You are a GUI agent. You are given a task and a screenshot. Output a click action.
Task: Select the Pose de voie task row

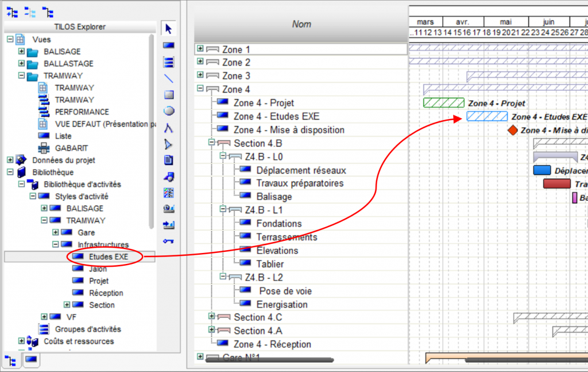[285, 291]
